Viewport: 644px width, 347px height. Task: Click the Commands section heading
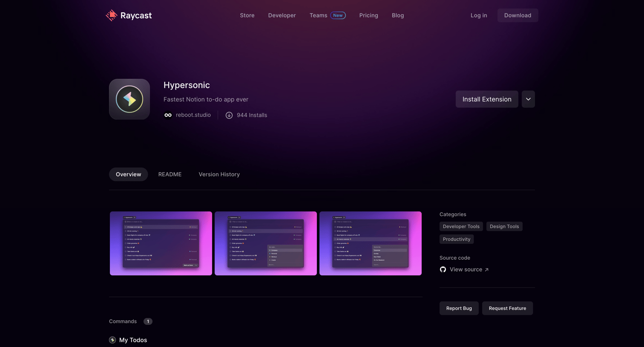123,321
